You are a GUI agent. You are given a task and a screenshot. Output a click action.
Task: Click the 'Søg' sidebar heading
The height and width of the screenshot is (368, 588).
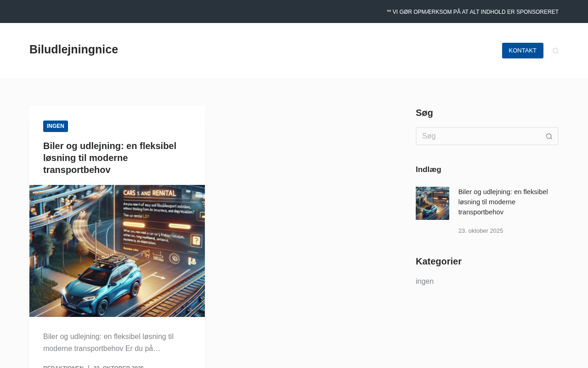(x=424, y=113)
